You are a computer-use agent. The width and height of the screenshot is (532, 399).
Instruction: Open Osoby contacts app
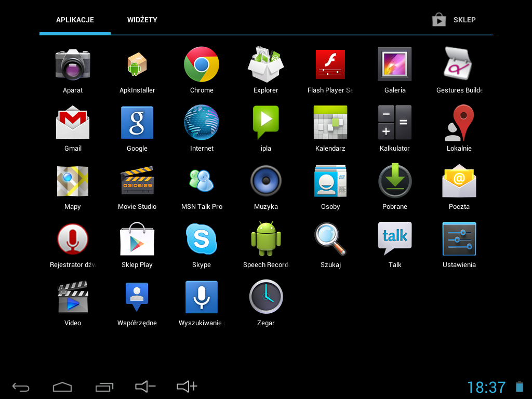pos(330,181)
